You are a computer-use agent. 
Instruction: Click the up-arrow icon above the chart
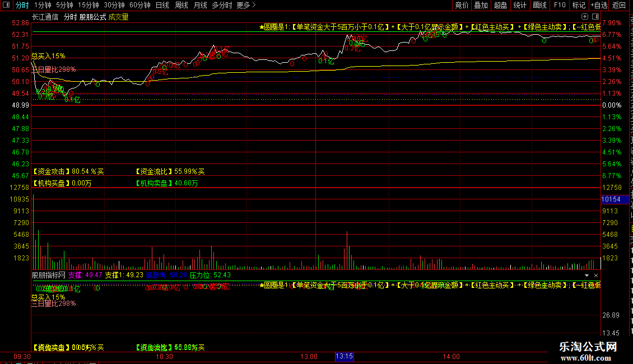(x=585, y=17)
